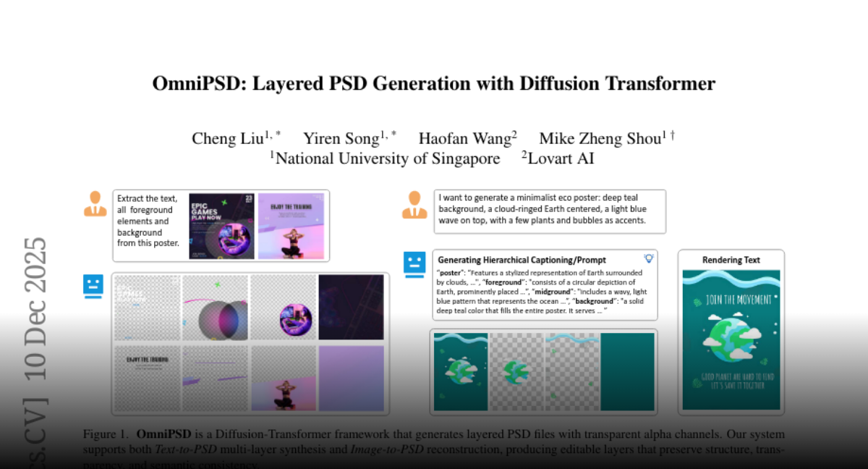The height and width of the screenshot is (469, 868).
Task: Click the solid purple background layer thumbnail
Action: coord(352,377)
